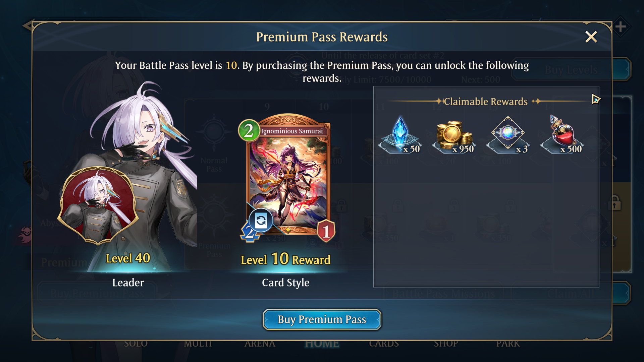Click the Premium Pass Rewards title

pyautogui.click(x=322, y=37)
